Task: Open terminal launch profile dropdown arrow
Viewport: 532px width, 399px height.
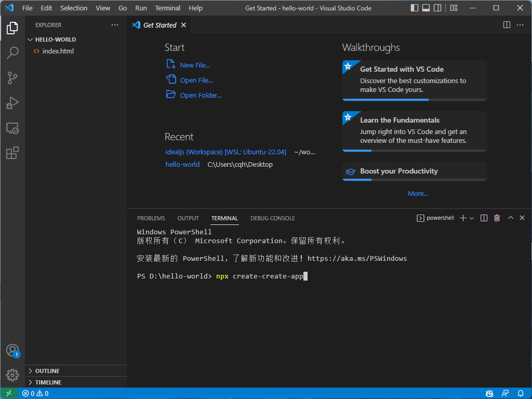Action: point(472,218)
